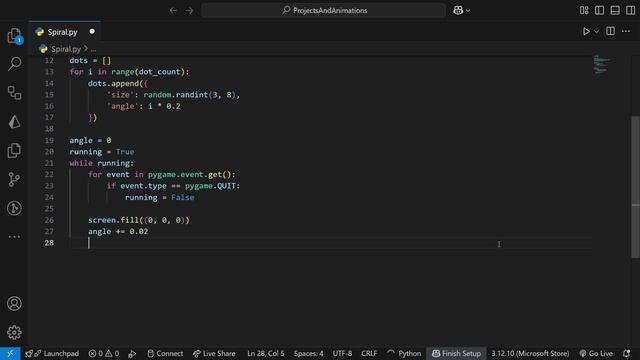The width and height of the screenshot is (640, 360).
Task: Click line number 21 in gutter
Action: point(49,163)
